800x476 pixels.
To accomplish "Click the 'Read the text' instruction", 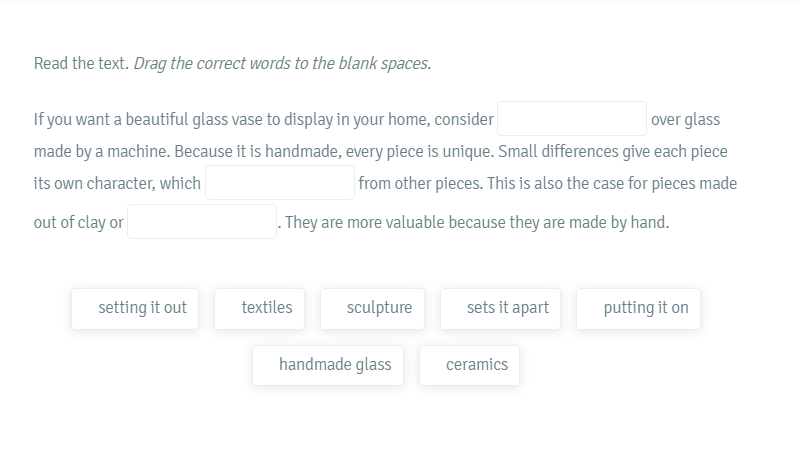I will (x=81, y=63).
